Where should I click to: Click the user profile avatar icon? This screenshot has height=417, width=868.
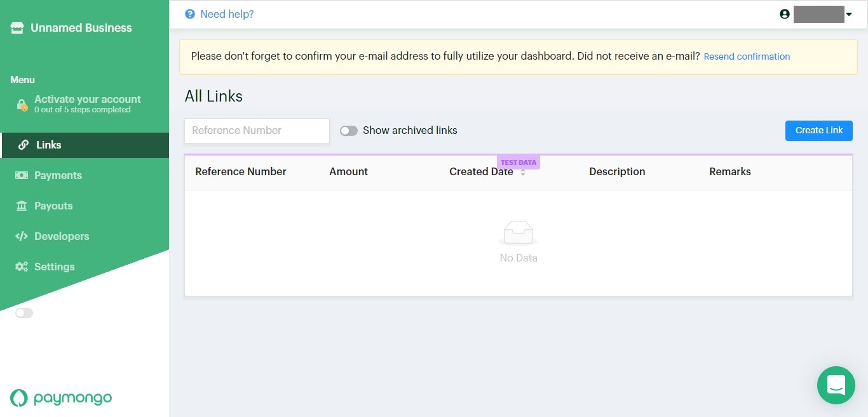(785, 14)
